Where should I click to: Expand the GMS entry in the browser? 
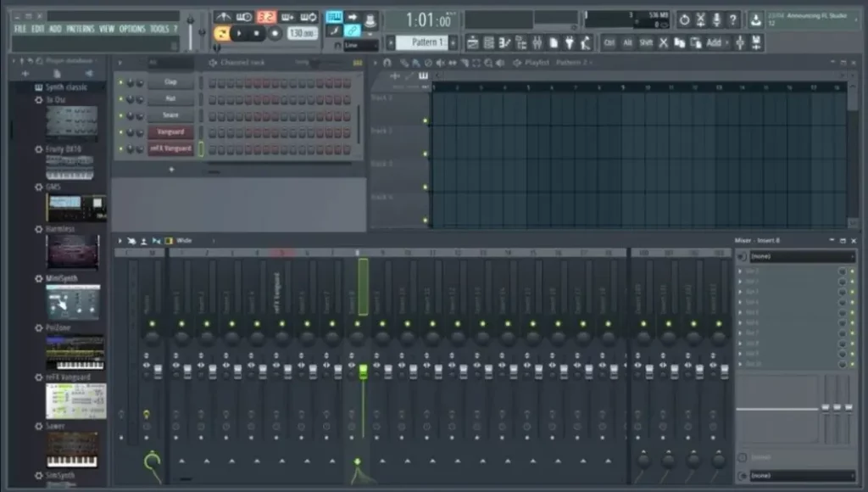[37, 187]
